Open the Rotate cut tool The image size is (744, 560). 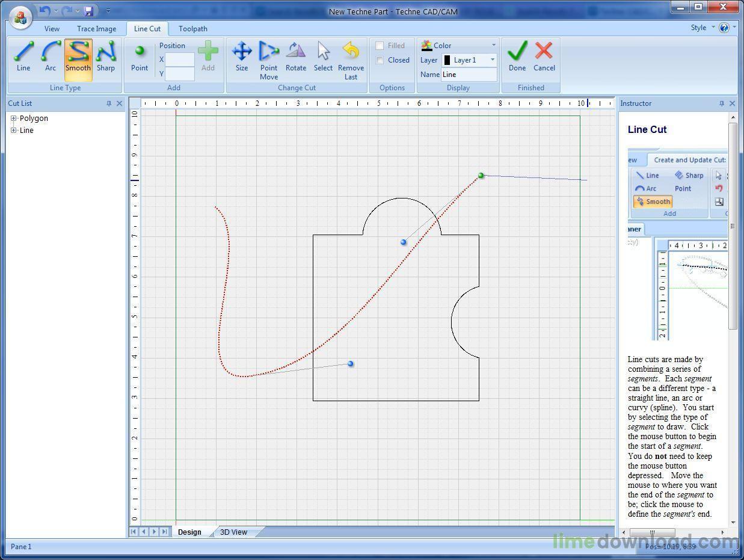point(296,57)
